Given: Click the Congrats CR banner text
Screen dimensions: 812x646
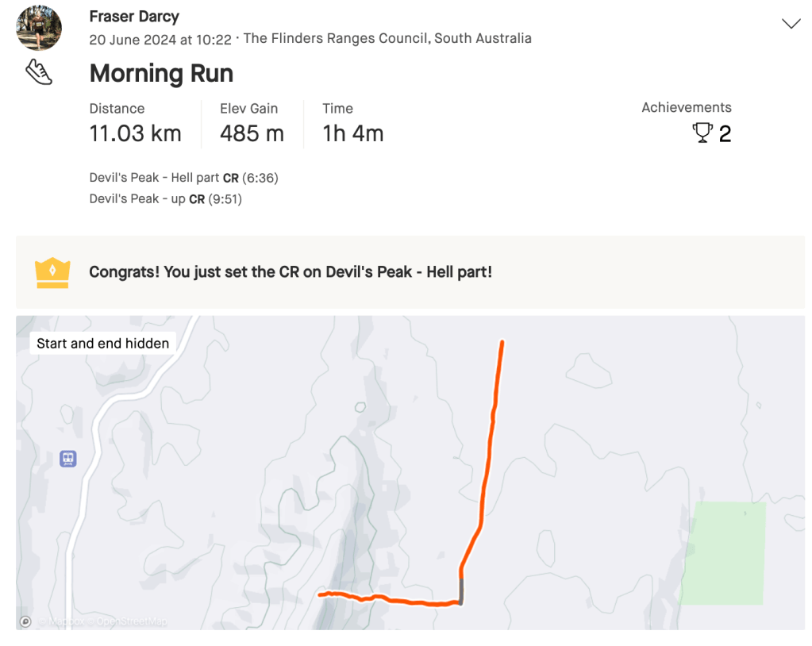Looking at the screenshot, I should (291, 272).
